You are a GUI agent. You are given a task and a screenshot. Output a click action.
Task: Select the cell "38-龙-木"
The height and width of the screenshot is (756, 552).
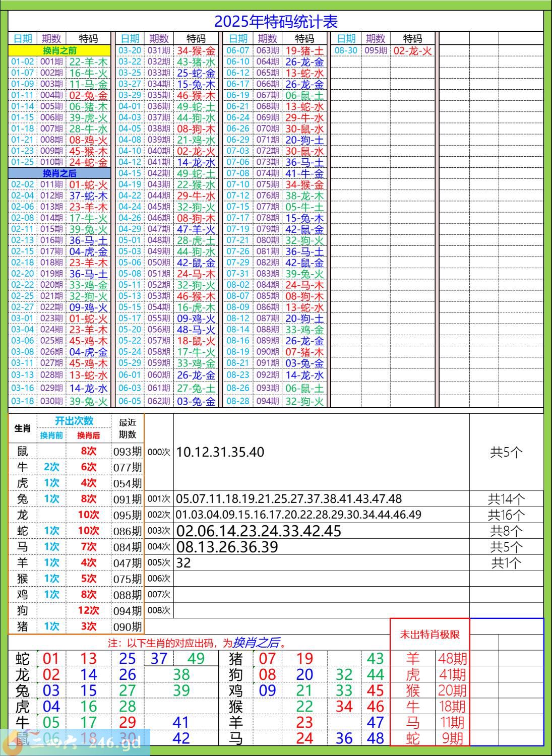pyautogui.click(x=304, y=196)
